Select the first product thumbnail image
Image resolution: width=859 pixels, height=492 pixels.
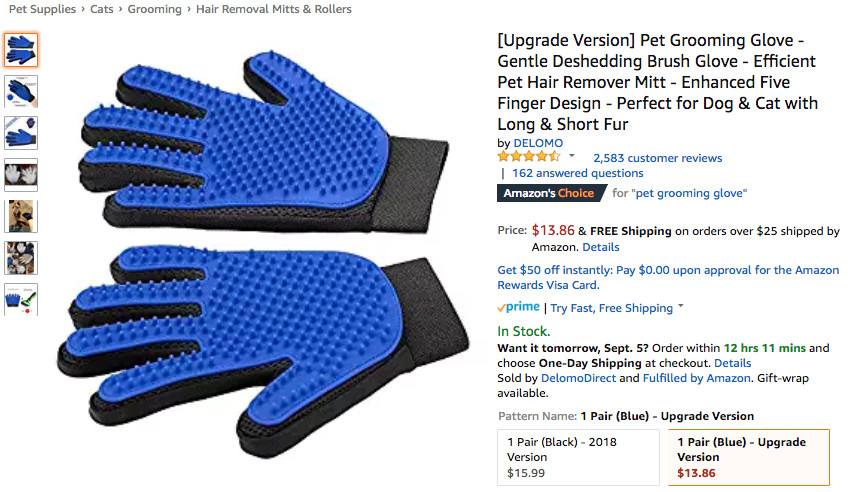click(21, 50)
